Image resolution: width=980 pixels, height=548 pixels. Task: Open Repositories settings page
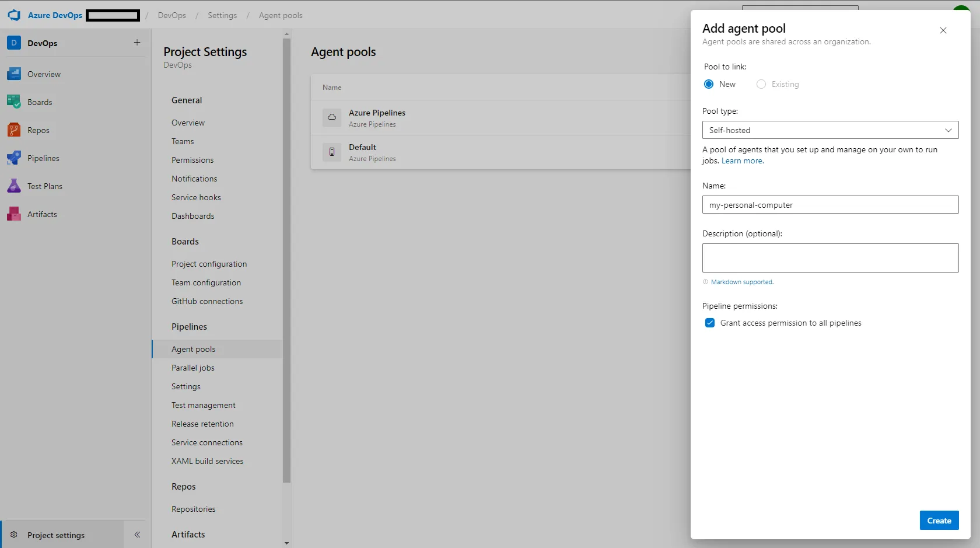[194, 509]
